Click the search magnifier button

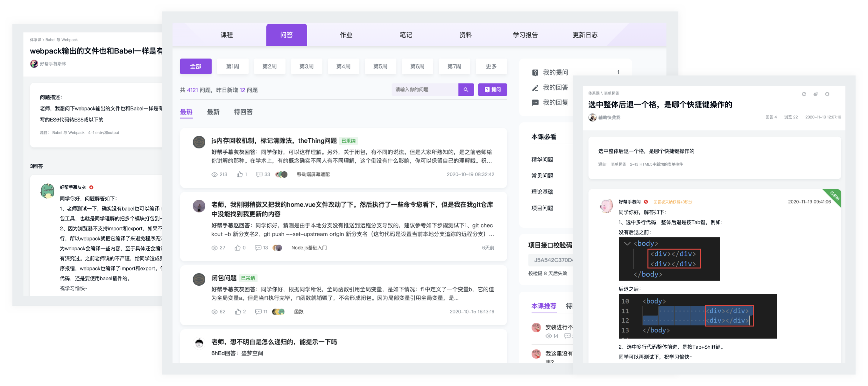click(466, 90)
